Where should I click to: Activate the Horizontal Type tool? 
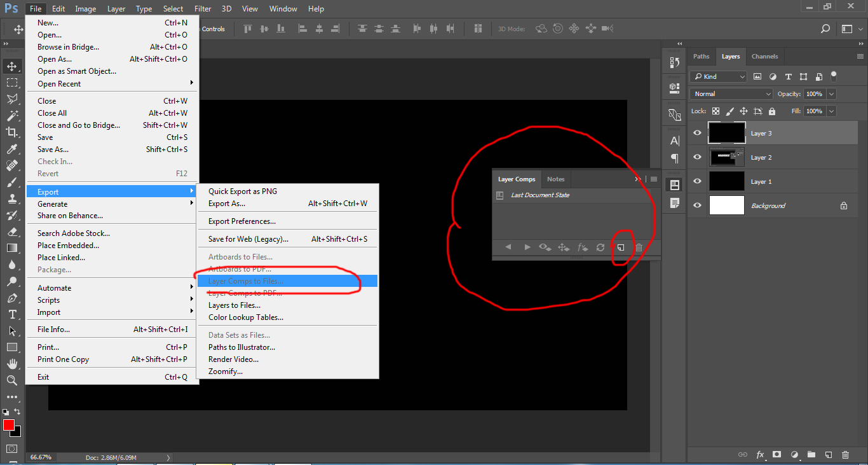(12, 314)
